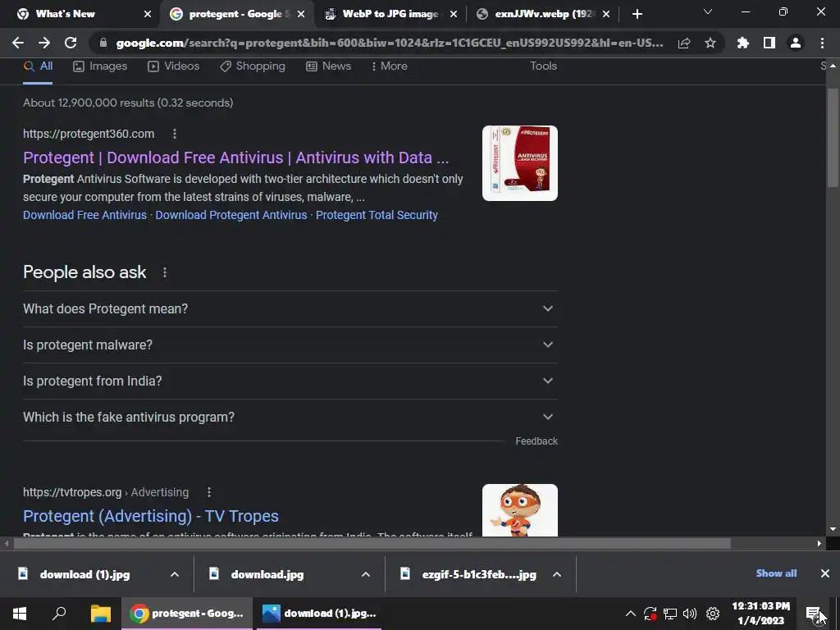This screenshot has width=840, height=630.
Task: Open Windows taskbar search
Action: click(x=59, y=614)
